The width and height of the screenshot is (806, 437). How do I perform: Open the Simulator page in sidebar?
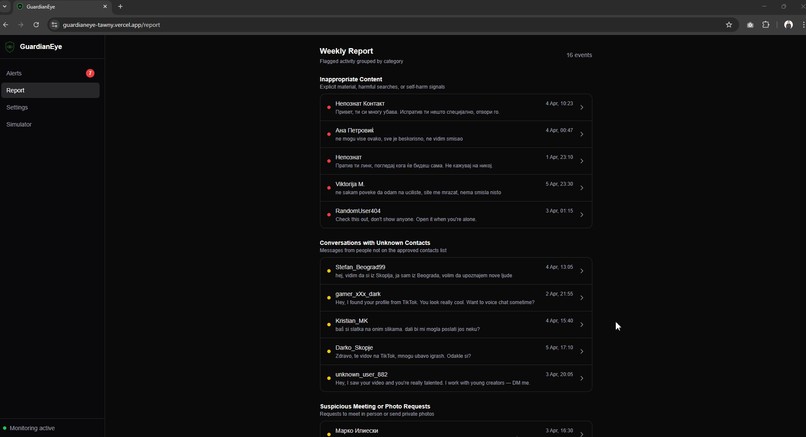[50, 124]
